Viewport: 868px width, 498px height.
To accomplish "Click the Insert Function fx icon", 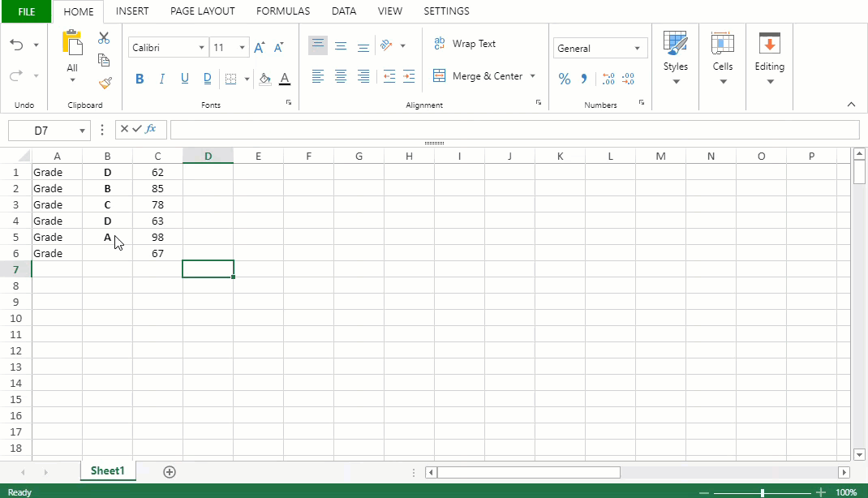I will [x=151, y=129].
